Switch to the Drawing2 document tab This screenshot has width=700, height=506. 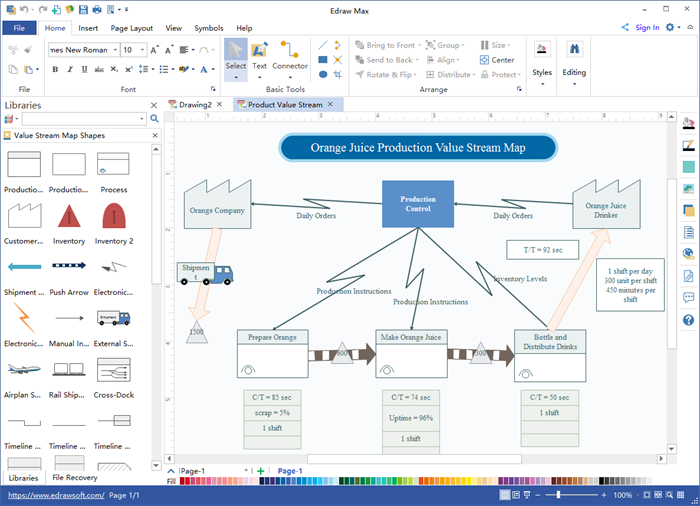coord(196,104)
